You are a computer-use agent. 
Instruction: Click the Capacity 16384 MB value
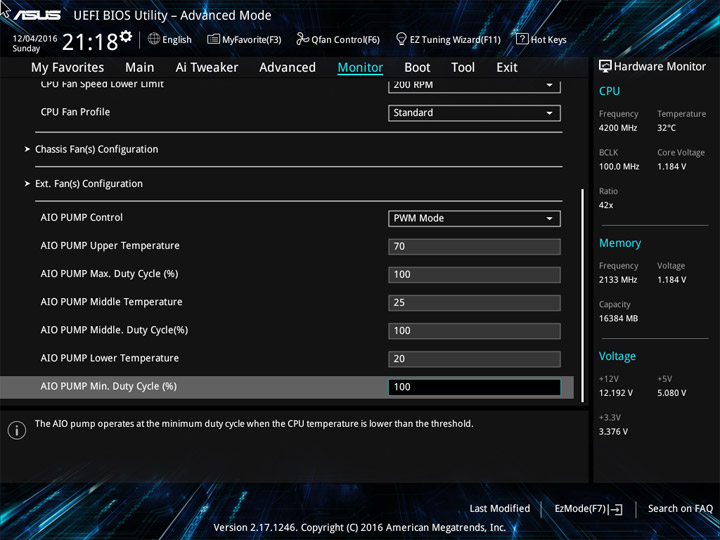click(x=619, y=319)
